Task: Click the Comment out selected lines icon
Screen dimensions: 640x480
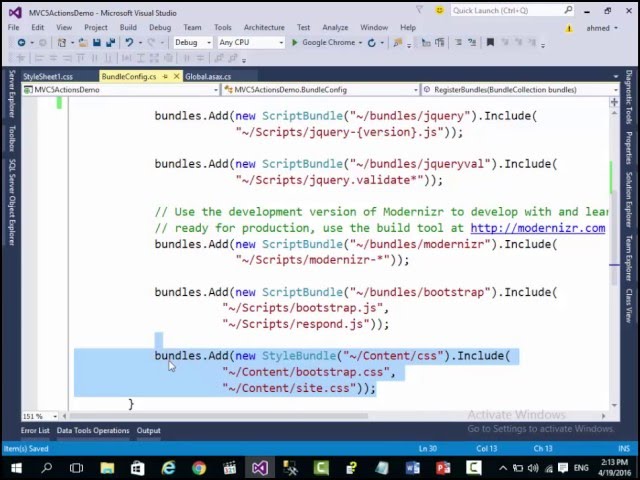Action: click(x=459, y=42)
